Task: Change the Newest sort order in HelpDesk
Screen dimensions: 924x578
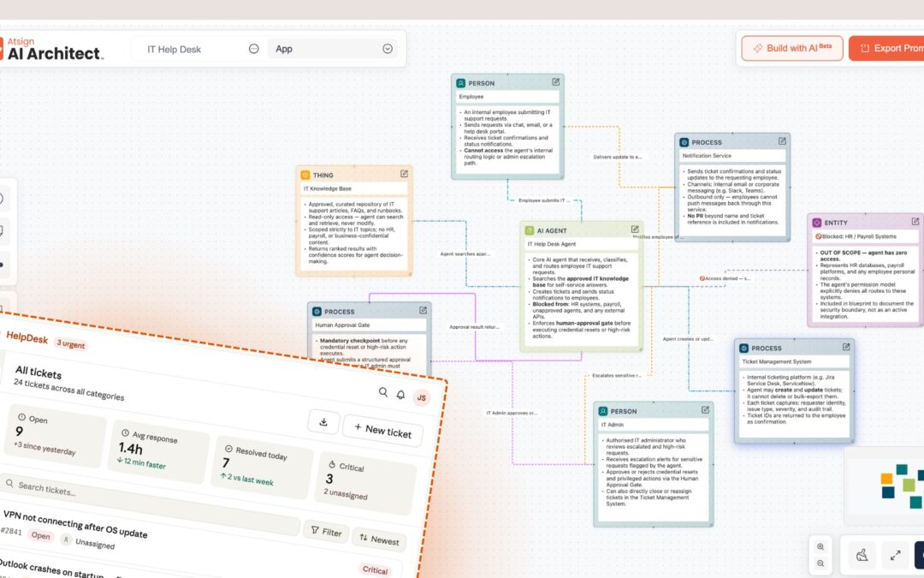Action: [380, 539]
